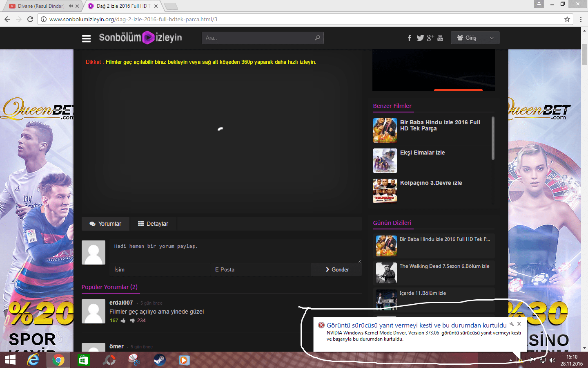
Task: Switch to the Detaylar tab
Action: click(153, 224)
